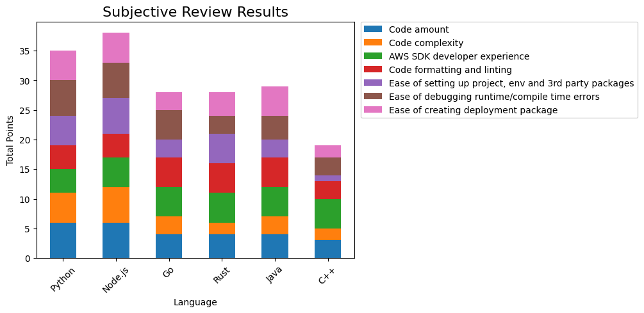Image resolution: width=644 pixels, height=313 pixels.
Task: Click the purple Ease of setting up swatch
Action: point(374,83)
